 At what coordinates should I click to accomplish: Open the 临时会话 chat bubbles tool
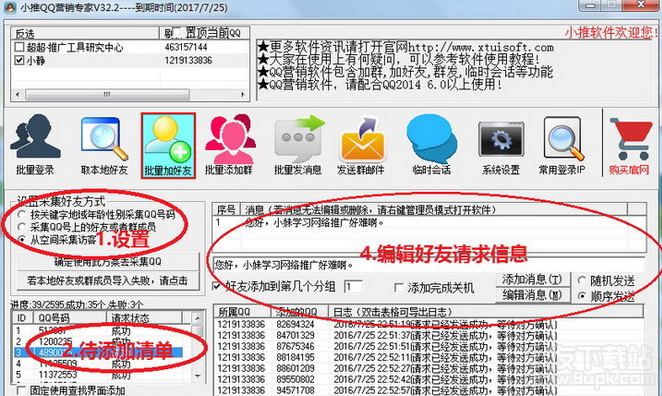coord(431,145)
